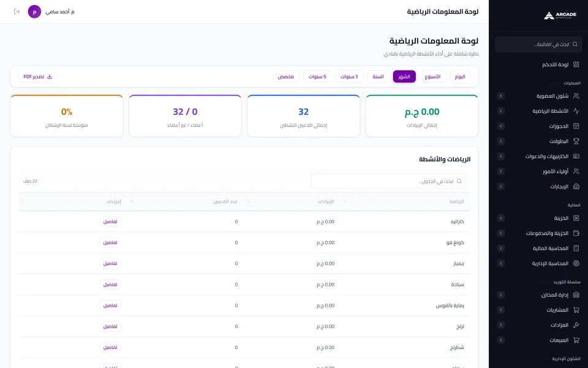The width and height of the screenshot is (588, 368).
Task: Select the الشهر period tab
Action: tap(404, 77)
